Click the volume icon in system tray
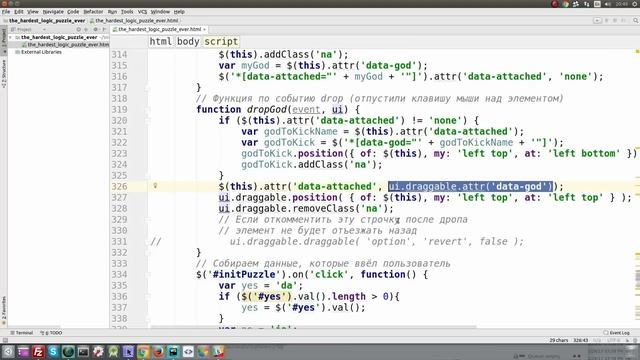The width and height of the screenshot is (640, 360). 608,4
